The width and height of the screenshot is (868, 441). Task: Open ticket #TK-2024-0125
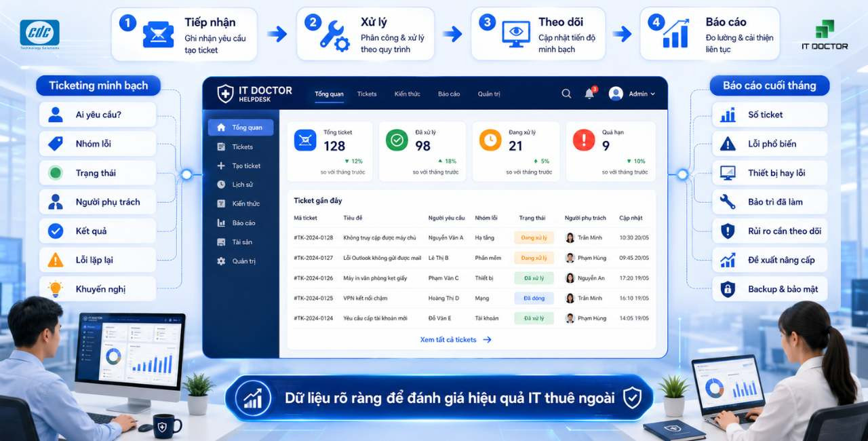click(x=313, y=298)
